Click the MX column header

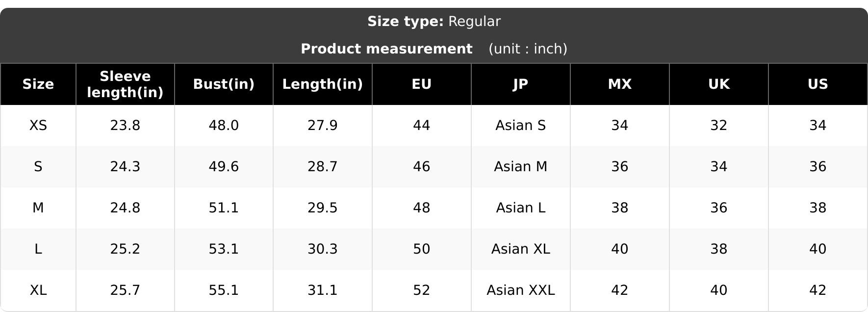[x=620, y=84]
